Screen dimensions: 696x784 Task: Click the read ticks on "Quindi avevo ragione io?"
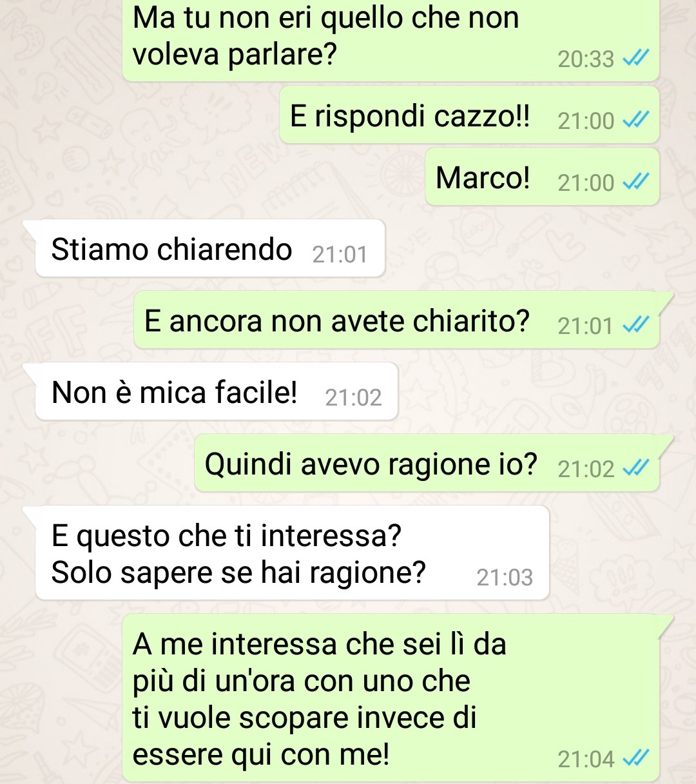click(636, 468)
